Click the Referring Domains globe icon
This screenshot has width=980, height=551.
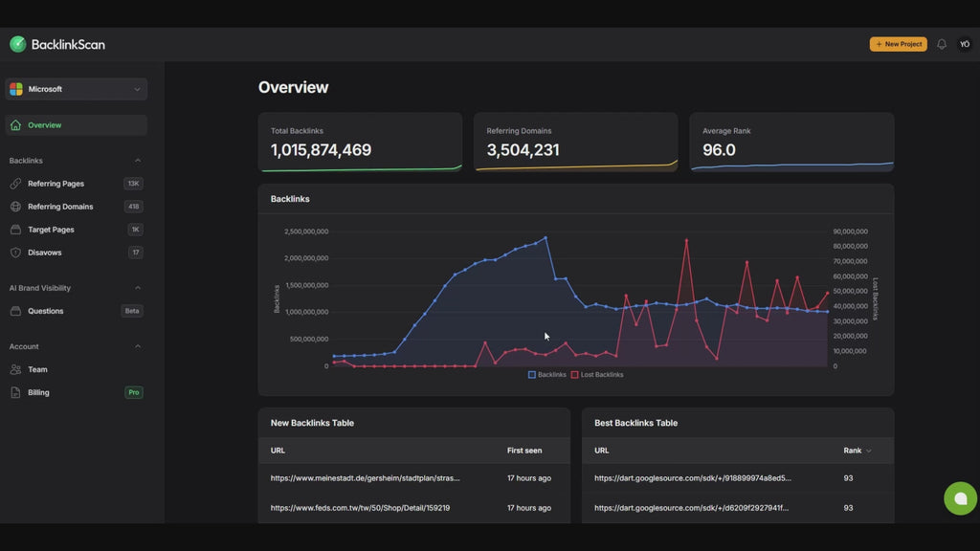(15, 207)
